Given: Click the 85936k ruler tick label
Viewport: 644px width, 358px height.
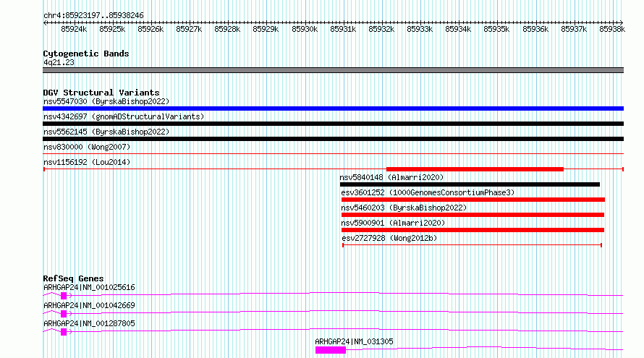Looking at the screenshot, I should click(535, 30).
